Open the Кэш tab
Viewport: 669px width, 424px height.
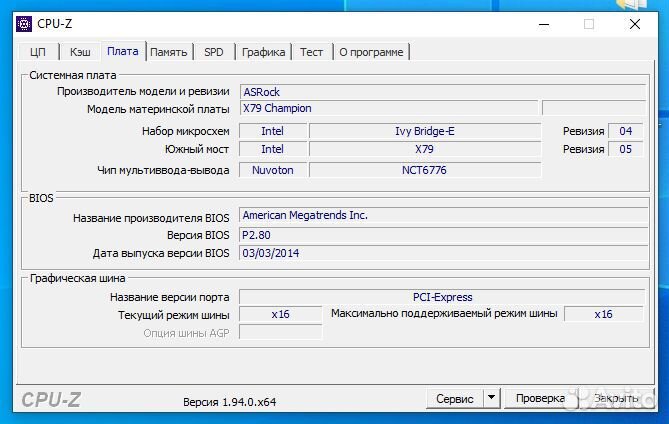pos(80,52)
